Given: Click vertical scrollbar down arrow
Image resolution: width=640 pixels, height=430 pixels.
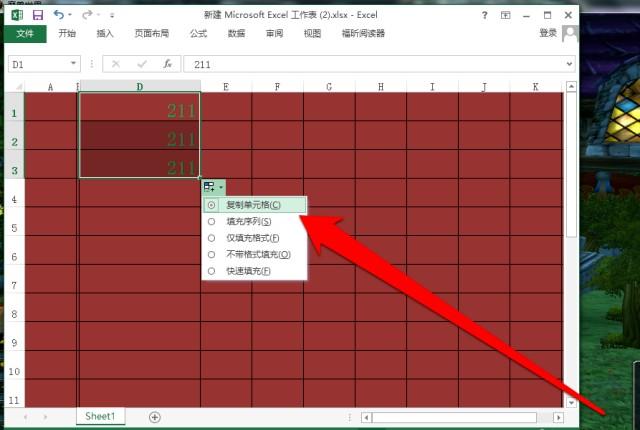Looking at the screenshot, I should point(571,402).
